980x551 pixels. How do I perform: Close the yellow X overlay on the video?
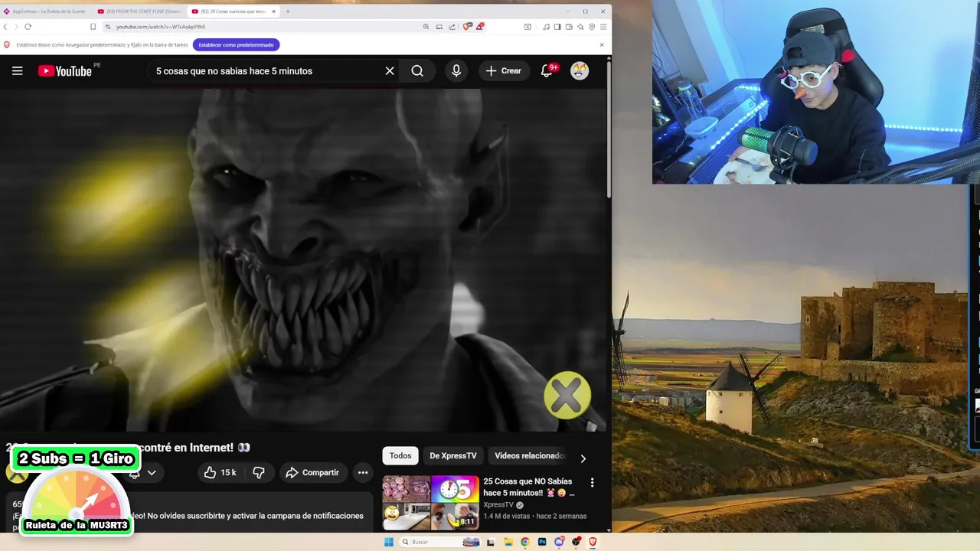[567, 396]
